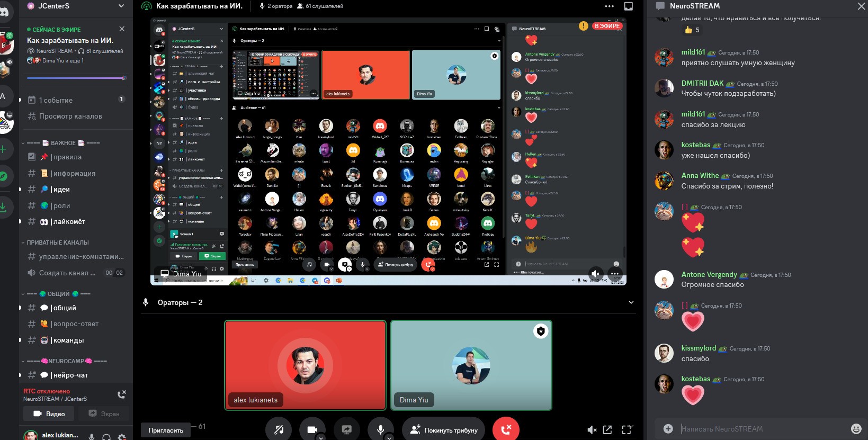Viewport: 868px width, 440px height.
Task: Disconnect using the RTC panel phone icon
Action: pyautogui.click(x=121, y=394)
